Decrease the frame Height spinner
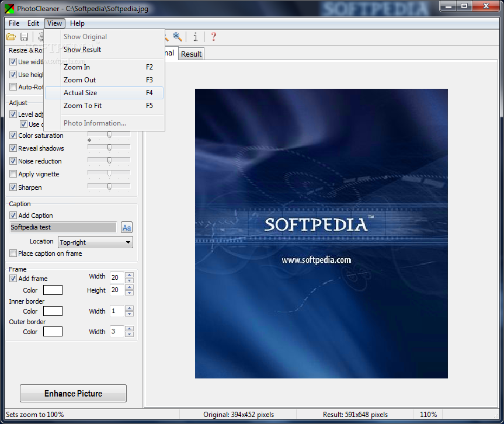The width and height of the screenshot is (504, 424). [x=129, y=293]
